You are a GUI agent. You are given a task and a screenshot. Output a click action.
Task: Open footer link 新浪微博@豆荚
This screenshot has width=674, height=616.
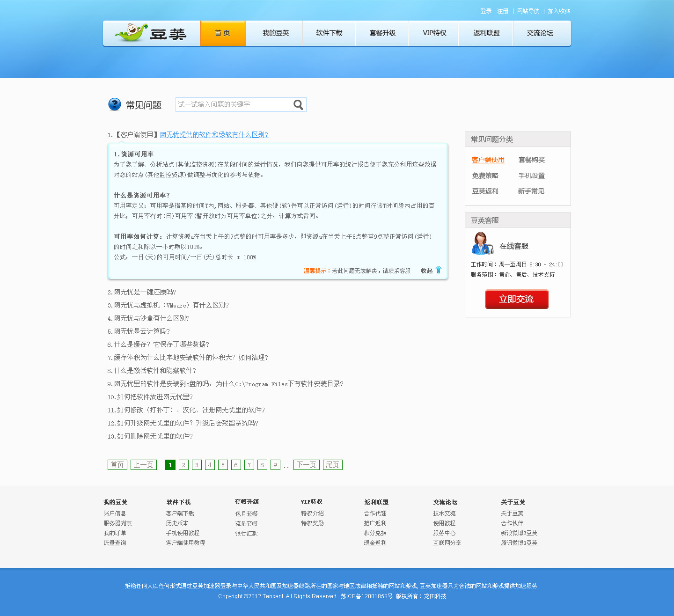[x=519, y=533]
